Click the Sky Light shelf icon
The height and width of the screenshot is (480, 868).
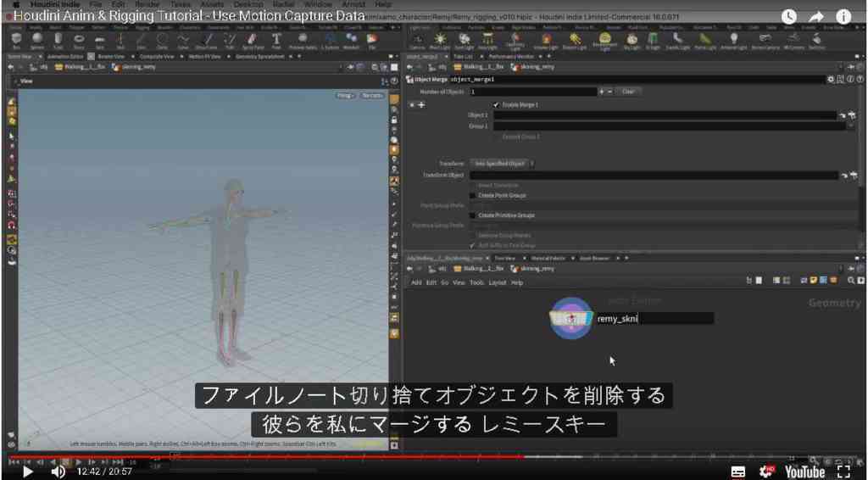pyautogui.click(x=632, y=40)
